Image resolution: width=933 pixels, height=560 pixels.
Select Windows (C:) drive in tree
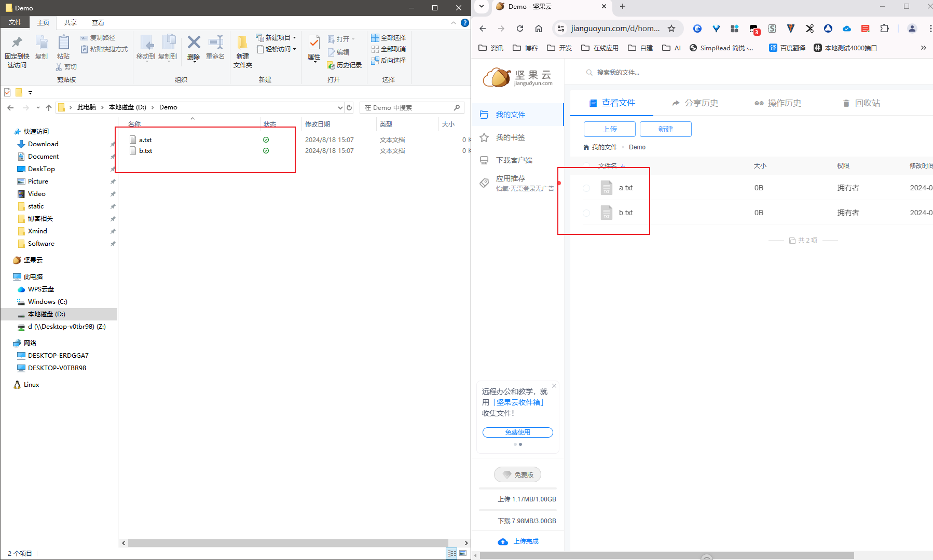pos(47,302)
